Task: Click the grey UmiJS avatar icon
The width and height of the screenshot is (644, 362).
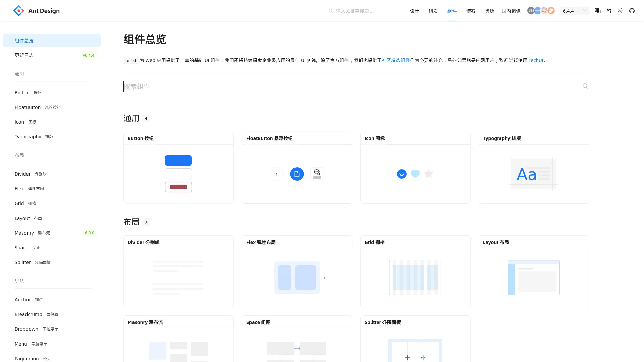Action: [531, 11]
